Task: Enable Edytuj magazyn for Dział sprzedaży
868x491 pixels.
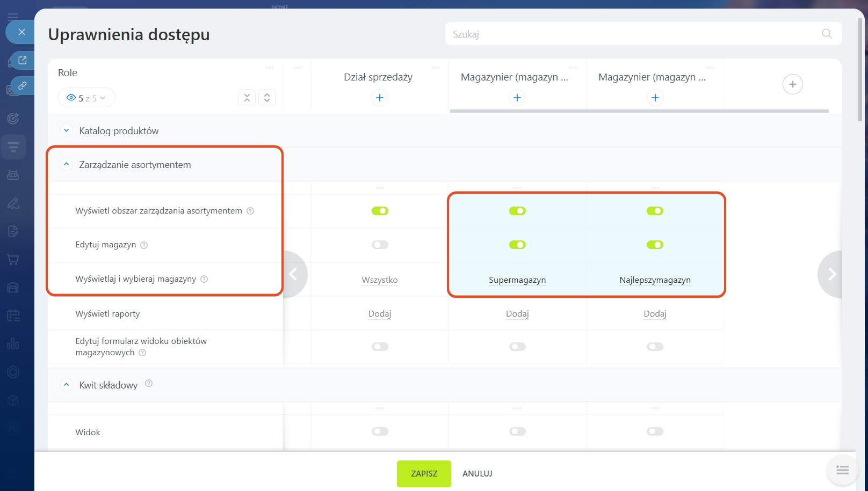Action: coord(380,245)
